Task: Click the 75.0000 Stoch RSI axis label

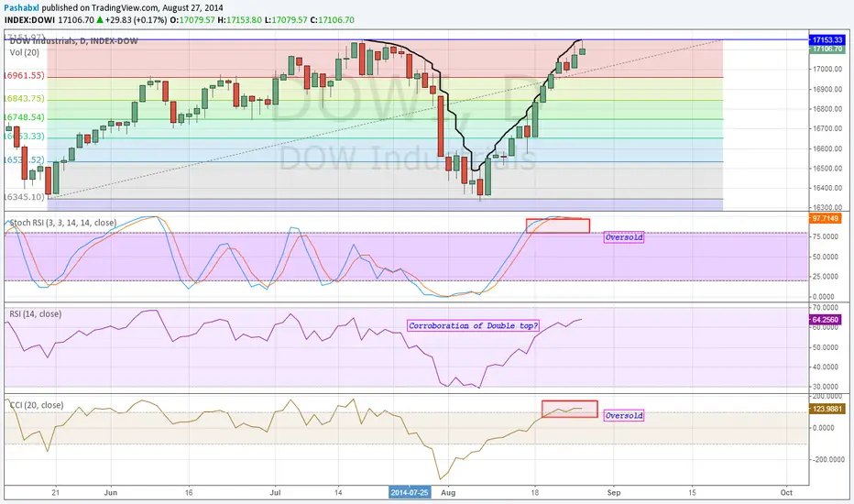Action: coord(824,236)
